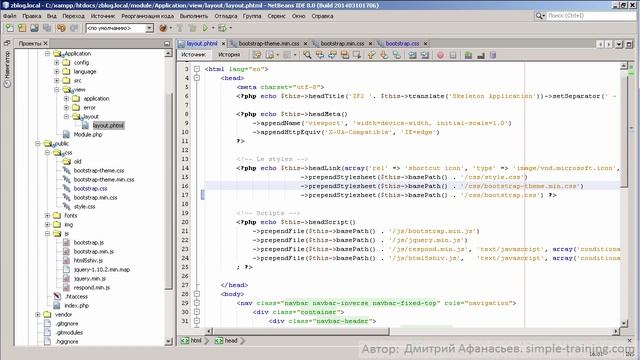Click the New Project toolbar icon

point(22,28)
